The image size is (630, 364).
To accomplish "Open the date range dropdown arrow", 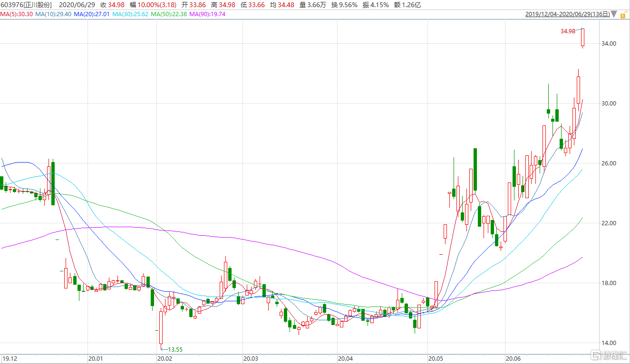I will [x=613, y=15].
